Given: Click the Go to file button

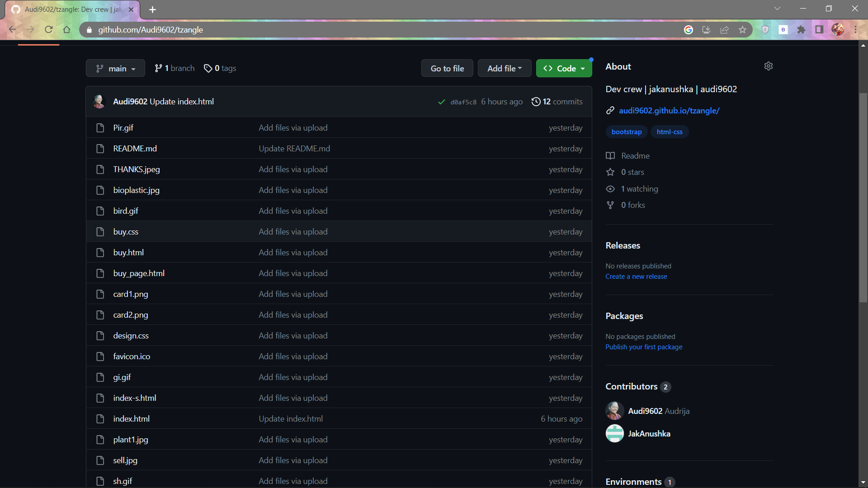Looking at the screenshot, I should coord(447,68).
